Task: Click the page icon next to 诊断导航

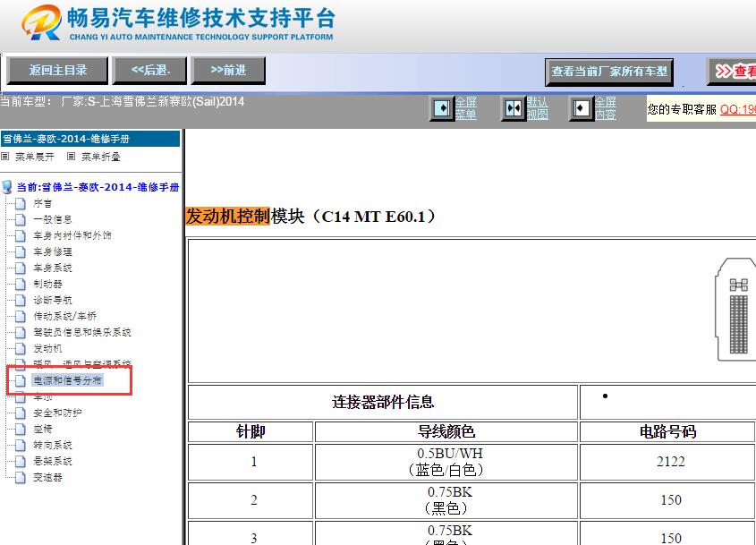Action: (x=21, y=301)
